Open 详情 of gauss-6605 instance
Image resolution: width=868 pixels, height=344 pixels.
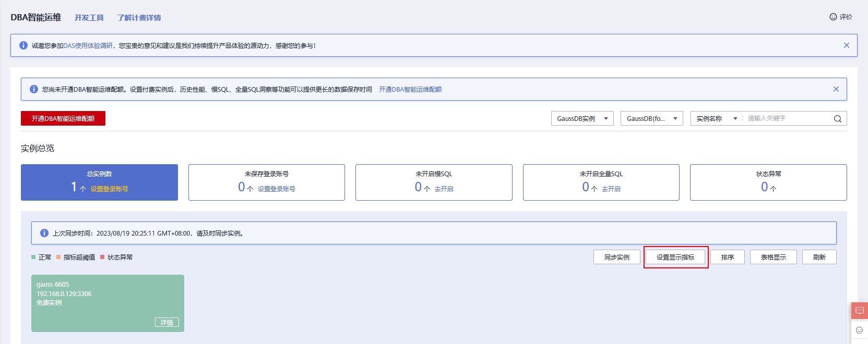167,323
